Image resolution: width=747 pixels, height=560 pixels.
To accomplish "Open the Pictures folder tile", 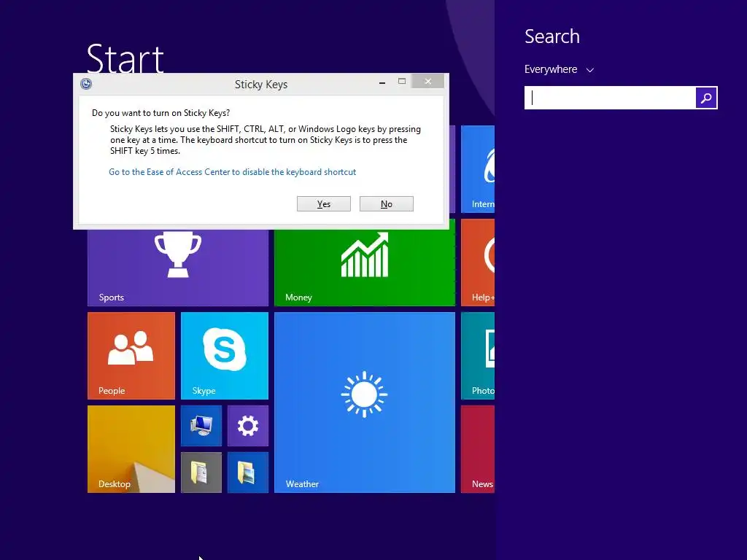I will [x=248, y=472].
